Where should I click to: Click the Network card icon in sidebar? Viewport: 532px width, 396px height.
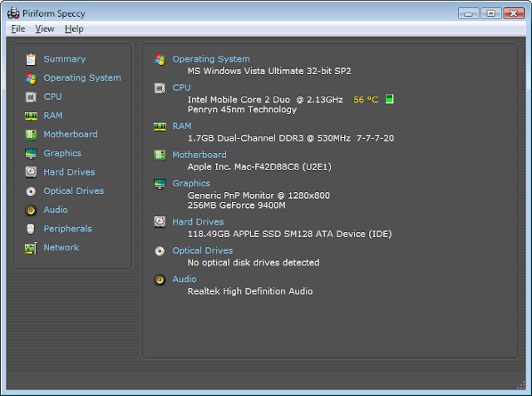click(31, 248)
